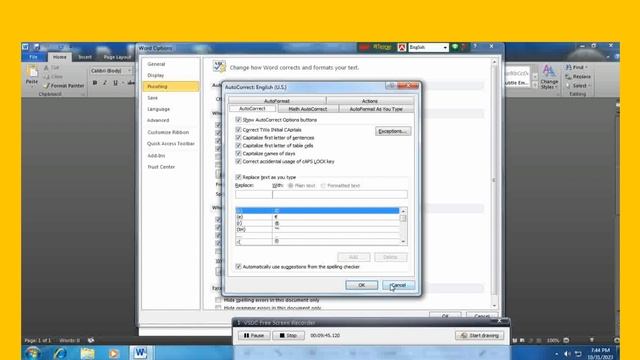
Task: Click OK in the AutoCorrect dialog
Action: (x=361, y=285)
